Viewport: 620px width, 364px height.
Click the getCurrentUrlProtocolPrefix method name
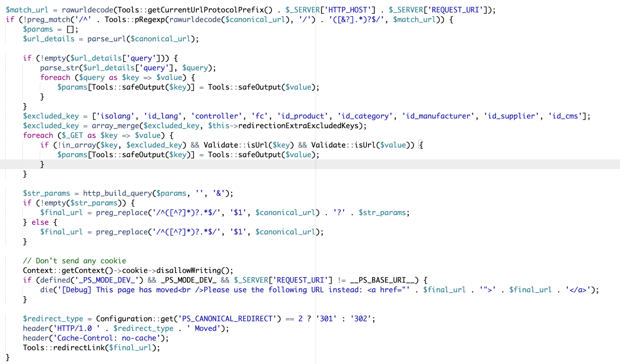pyautogui.click(x=206, y=10)
